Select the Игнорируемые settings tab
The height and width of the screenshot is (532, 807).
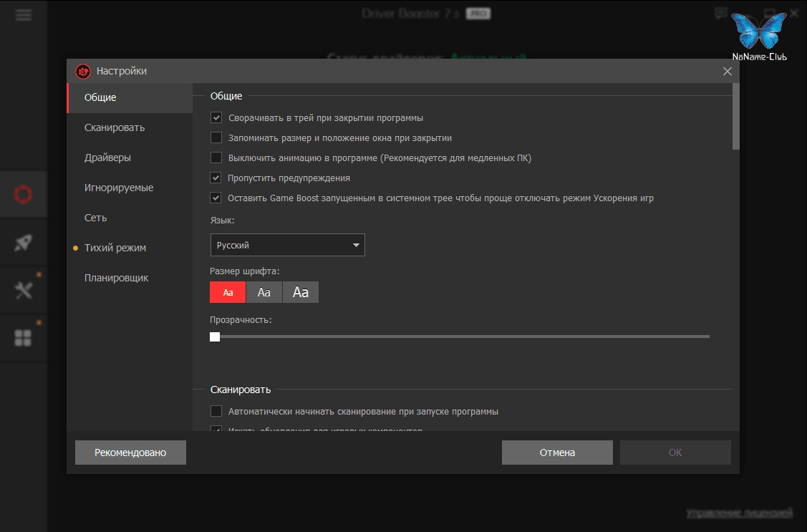pos(130,188)
